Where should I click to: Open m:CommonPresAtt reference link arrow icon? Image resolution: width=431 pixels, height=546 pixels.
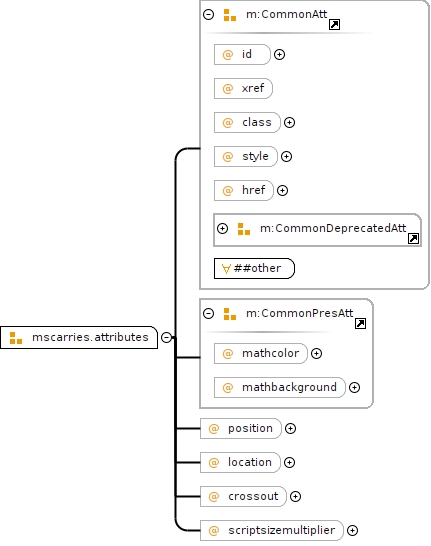(360, 323)
